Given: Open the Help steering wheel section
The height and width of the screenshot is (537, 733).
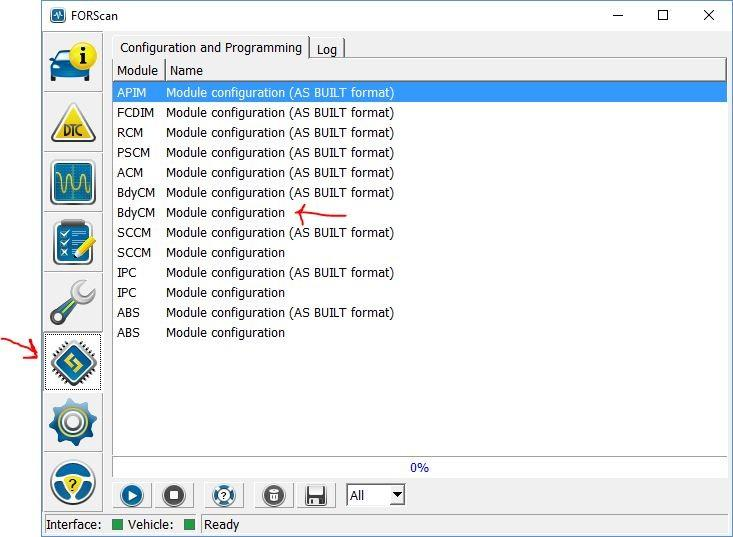Looking at the screenshot, I should [73, 482].
